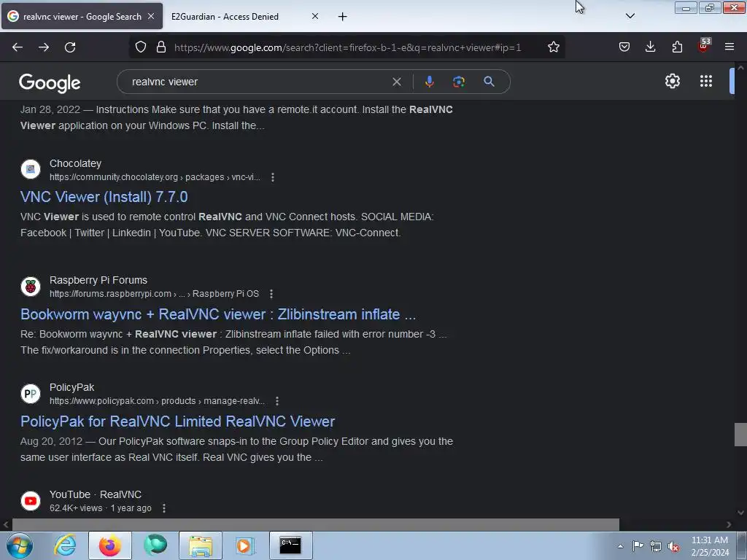Click the muted volume tray icon

pos(673,546)
